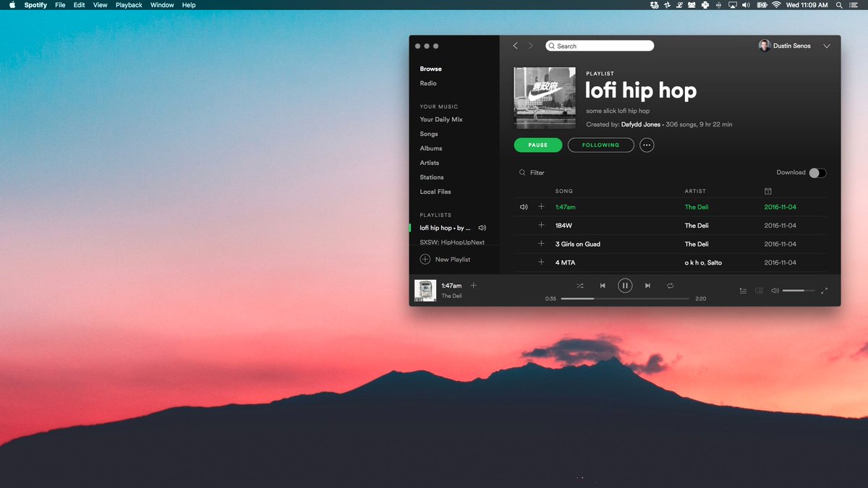Open the File menu
The image size is (868, 488).
click(x=60, y=5)
